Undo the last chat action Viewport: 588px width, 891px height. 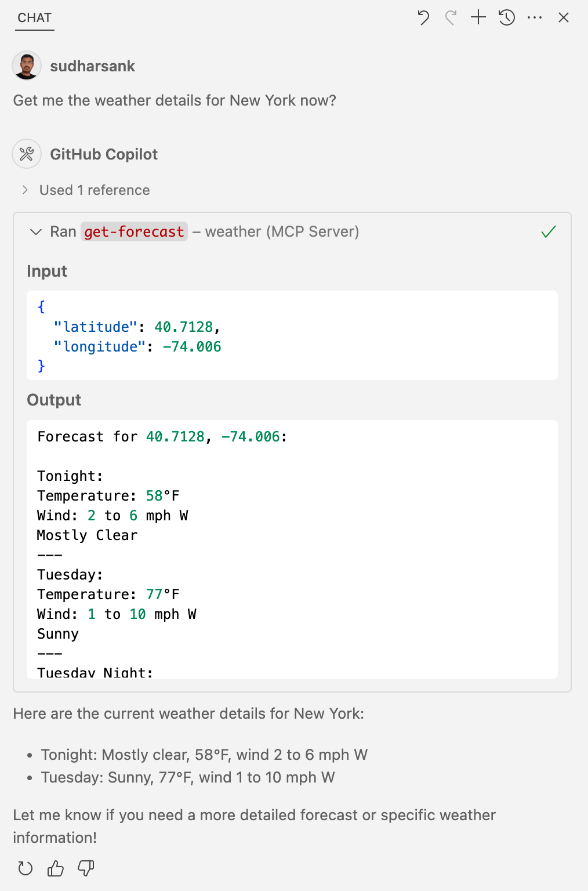point(423,17)
